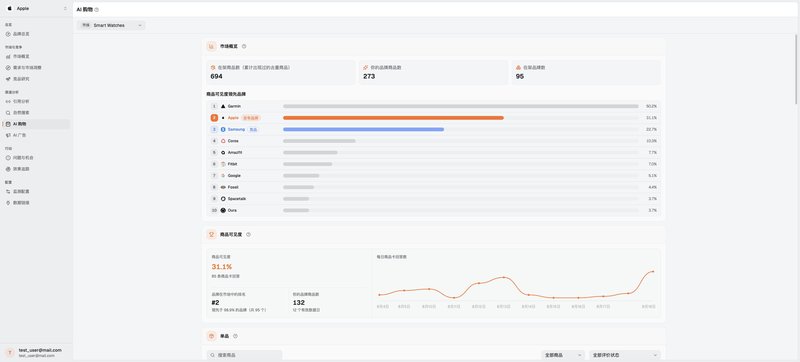This screenshot has width=800, height=362.
Task: Click the Amazfit brand logo
Action: 223,152
